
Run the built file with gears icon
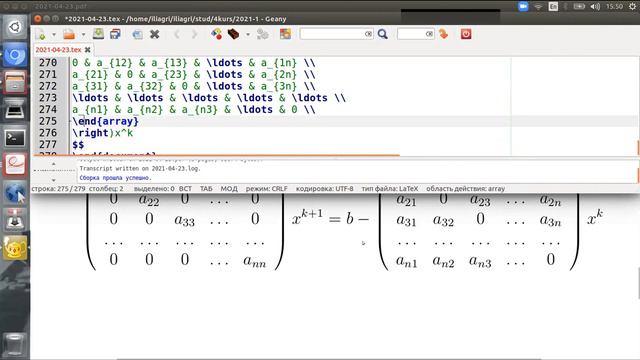[x=262, y=34]
